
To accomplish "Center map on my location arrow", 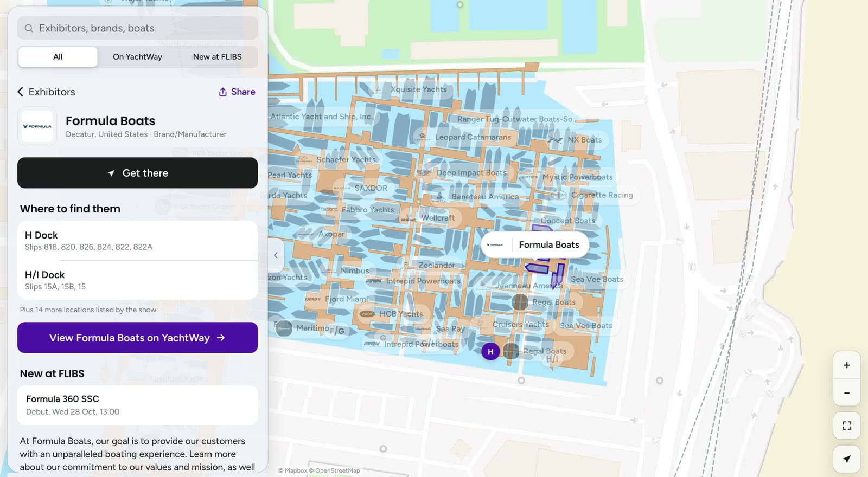I will point(846,459).
